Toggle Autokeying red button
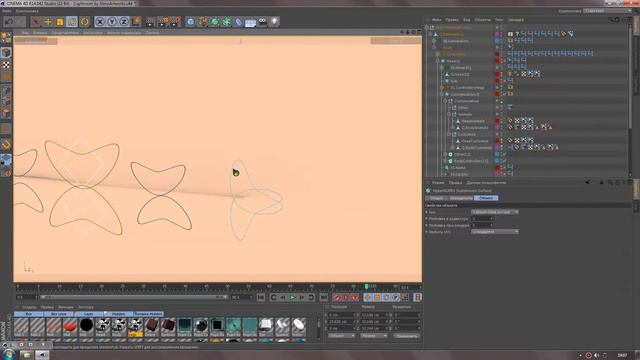The image size is (640, 360). coord(346,297)
